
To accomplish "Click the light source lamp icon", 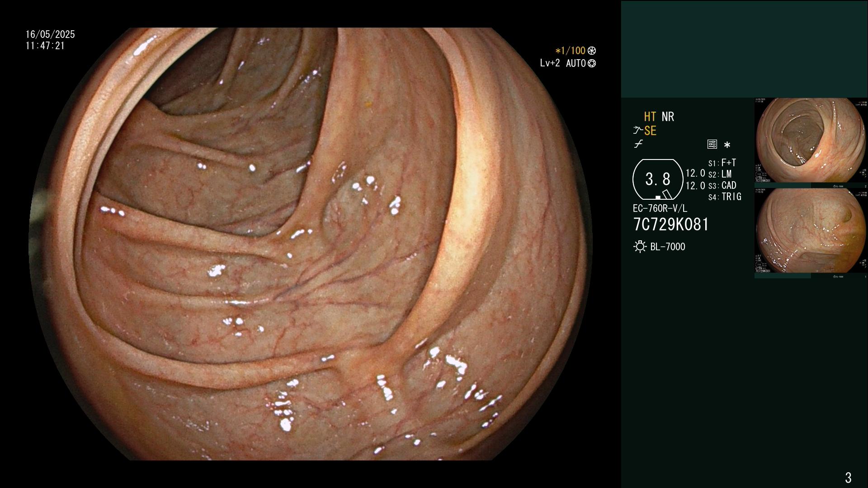I will (x=640, y=247).
